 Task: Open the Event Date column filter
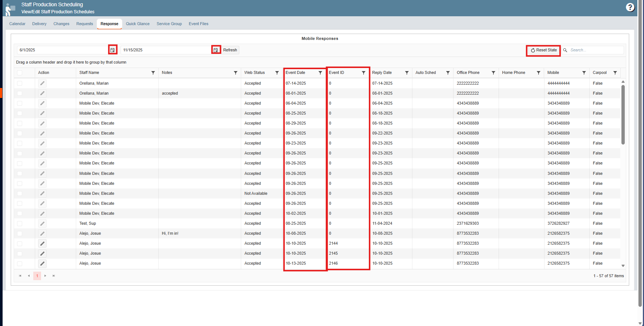tap(320, 73)
